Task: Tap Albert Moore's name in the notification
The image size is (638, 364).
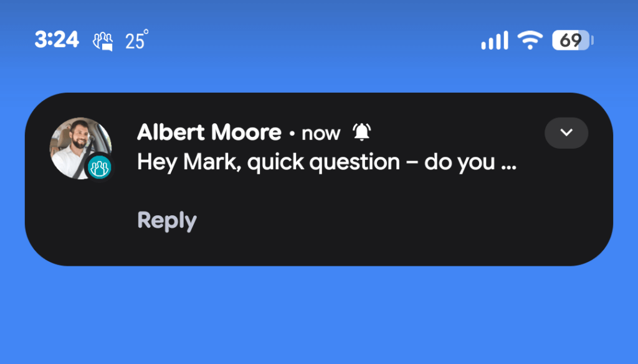Action: 209,132
